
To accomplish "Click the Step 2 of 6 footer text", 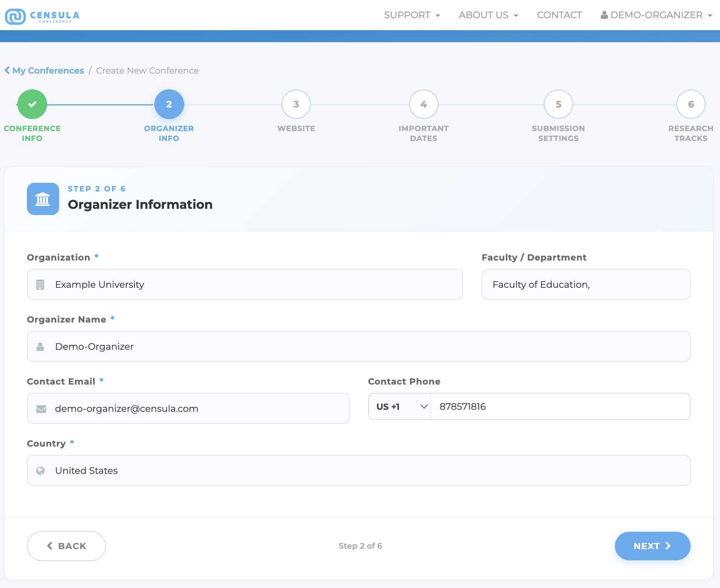I will (x=360, y=546).
